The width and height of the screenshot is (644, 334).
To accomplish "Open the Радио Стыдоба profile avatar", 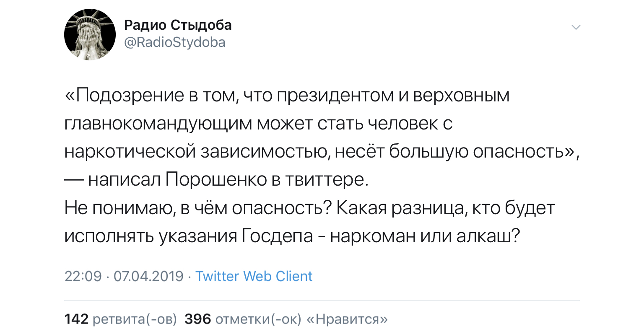I will [x=90, y=35].
